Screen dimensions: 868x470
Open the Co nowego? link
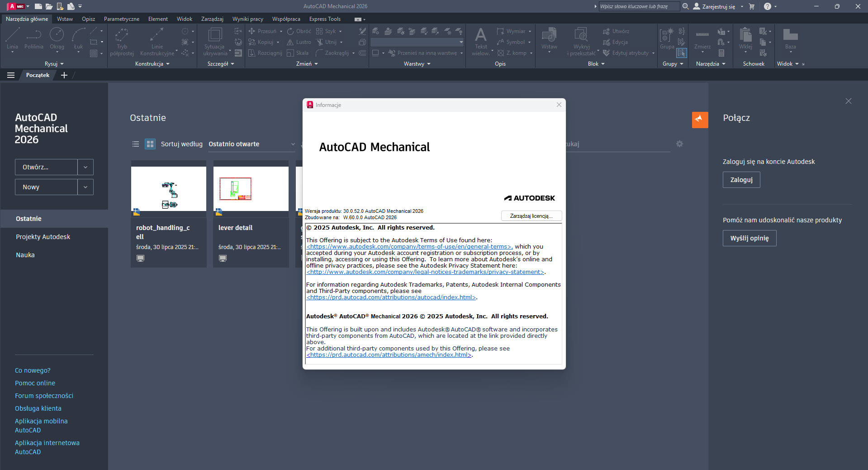[x=33, y=370]
